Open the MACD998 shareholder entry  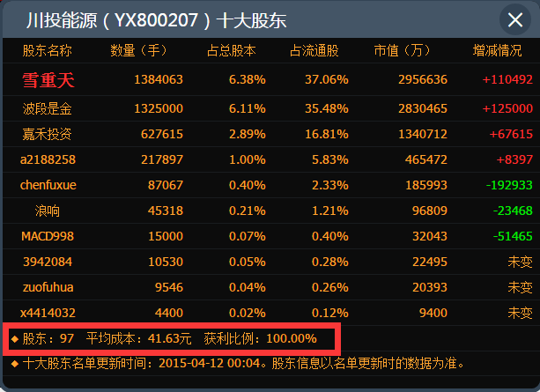coord(48,236)
